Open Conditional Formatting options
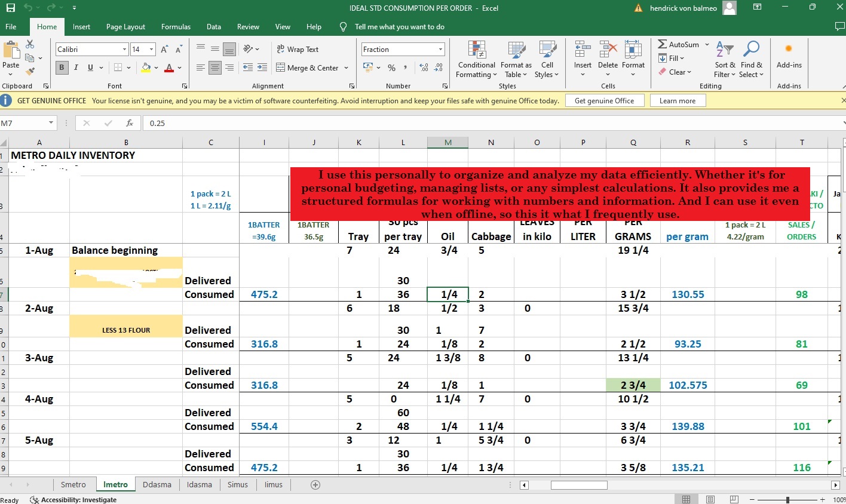Image resolution: width=846 pixels, height=504 pixels. (476, 60)
